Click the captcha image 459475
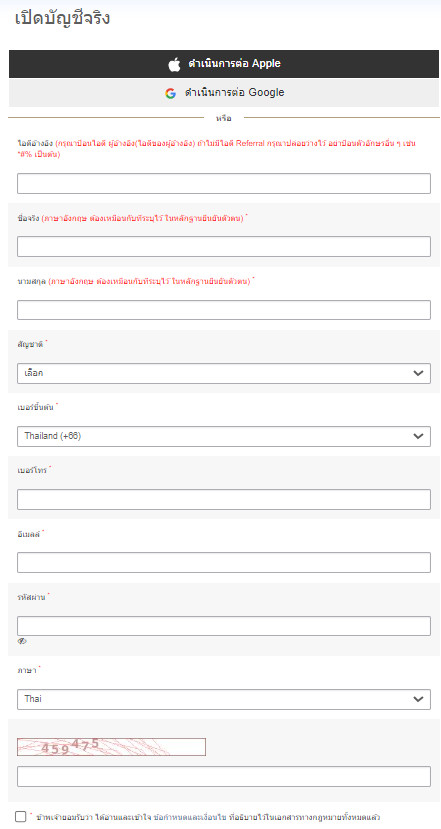Image resolution: width=441 pixels, height=829 pixels. pyautogui.click(x=112, y=747)
